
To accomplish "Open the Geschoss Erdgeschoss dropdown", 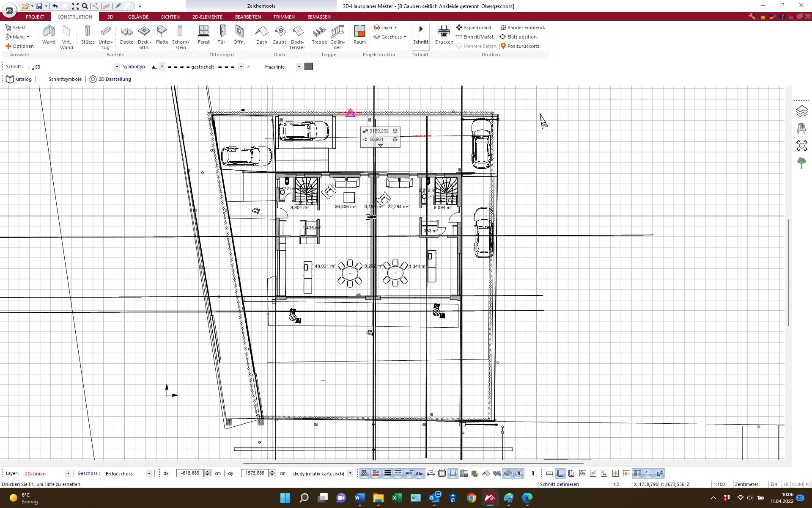I will click(x=148, y=474).
